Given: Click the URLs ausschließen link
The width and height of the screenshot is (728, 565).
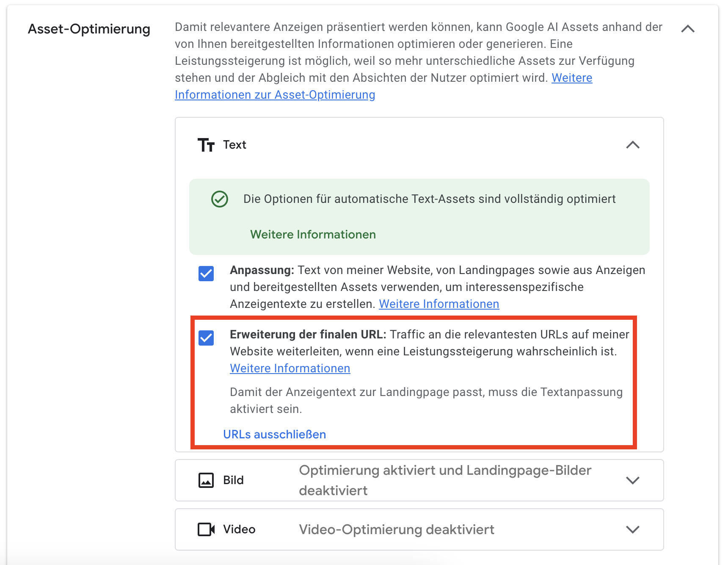Looking at the screenshot, I should click(x=274, y=434).
